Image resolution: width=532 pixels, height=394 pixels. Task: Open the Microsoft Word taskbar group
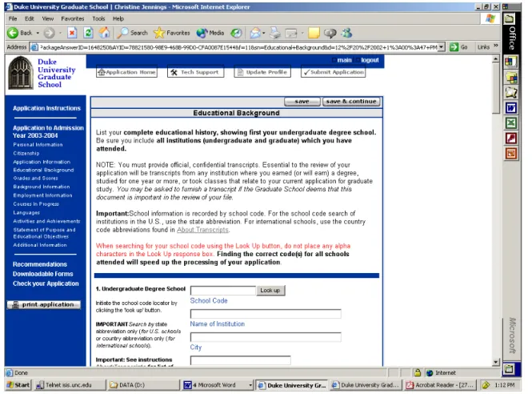217,385
